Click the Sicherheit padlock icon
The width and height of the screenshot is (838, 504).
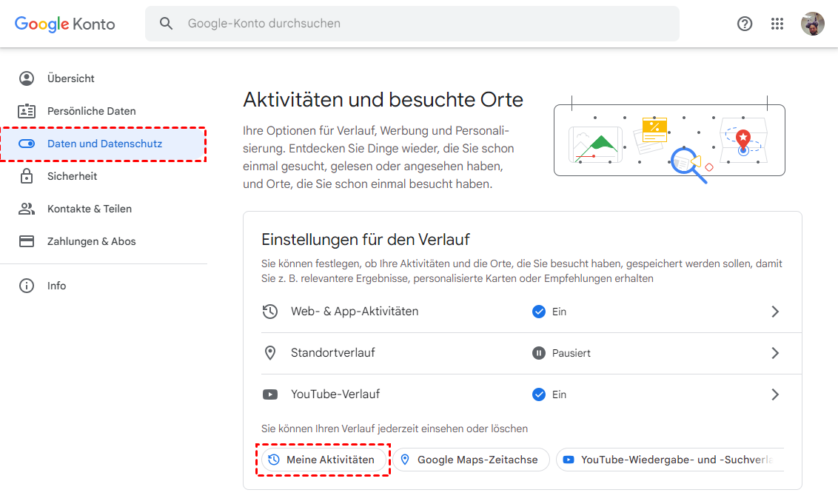coord(27,176)
